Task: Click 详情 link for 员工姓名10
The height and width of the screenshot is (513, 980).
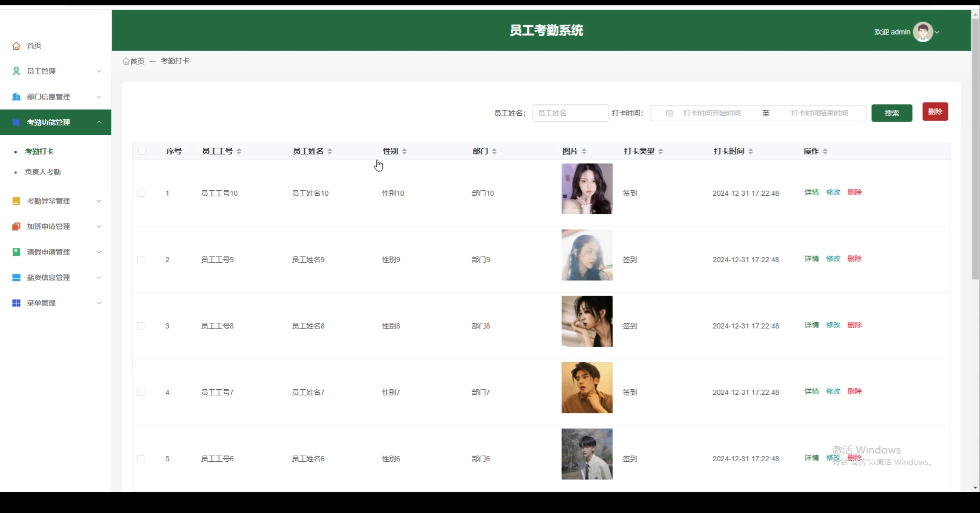Action: pyautogui.click(x=811, y=192)
